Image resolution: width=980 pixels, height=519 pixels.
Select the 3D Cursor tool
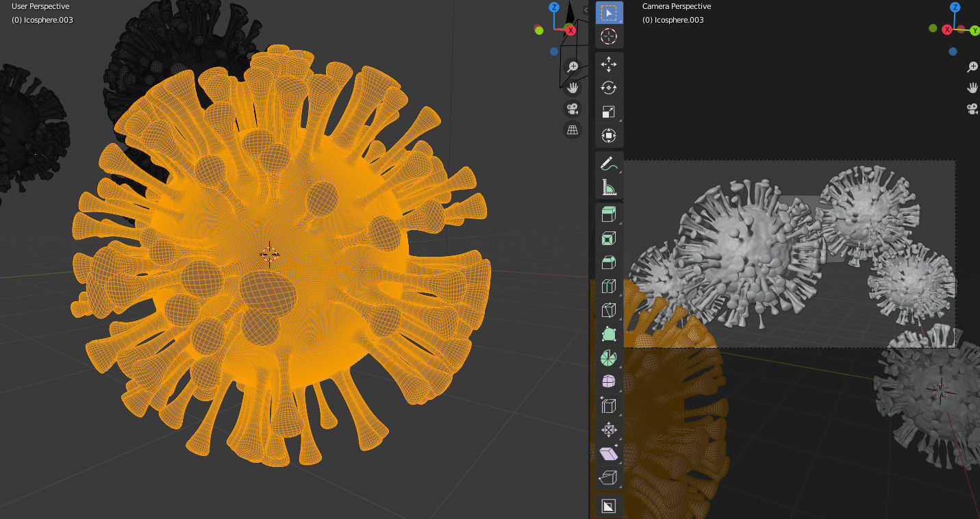609,36
